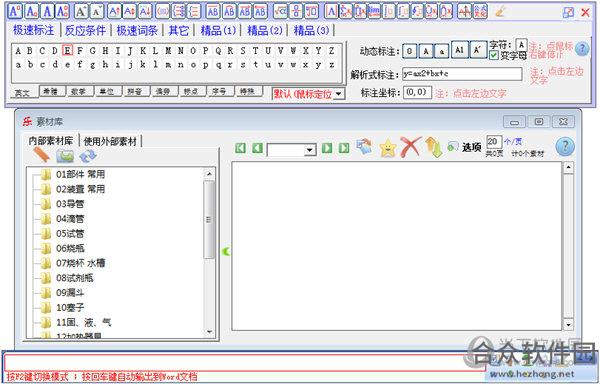Open the 精品(3) tab
Viewport: 600px width, 384px height.
click(x=311, y=30)
